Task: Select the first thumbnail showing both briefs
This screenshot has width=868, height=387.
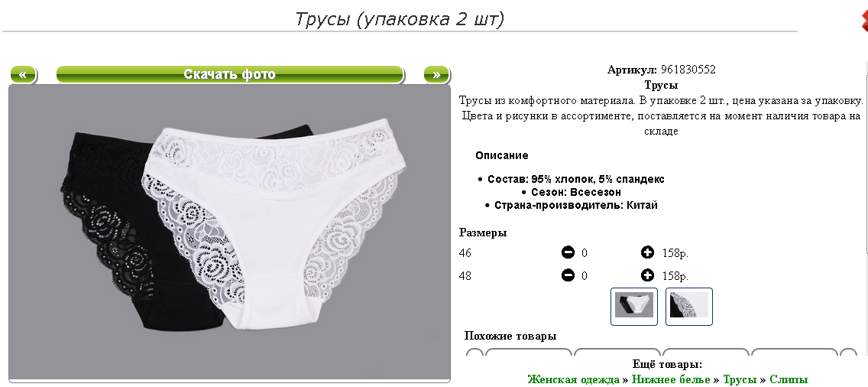Action: pyautogui.click(x=634, y=306)
